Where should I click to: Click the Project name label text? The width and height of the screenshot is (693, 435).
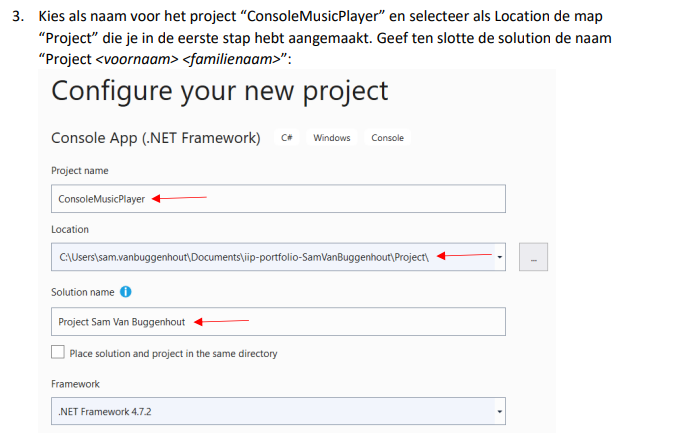(80, 171)
